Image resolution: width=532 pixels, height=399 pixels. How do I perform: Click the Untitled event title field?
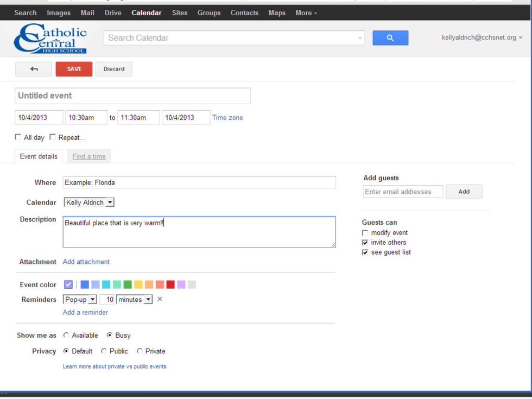pyautogui.click(x=132, y=96)
